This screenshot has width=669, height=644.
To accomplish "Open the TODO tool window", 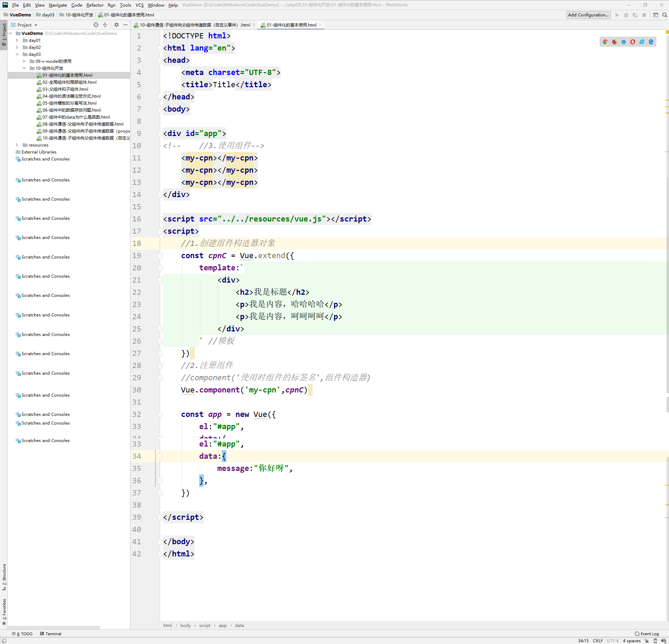I will point(22,634).
